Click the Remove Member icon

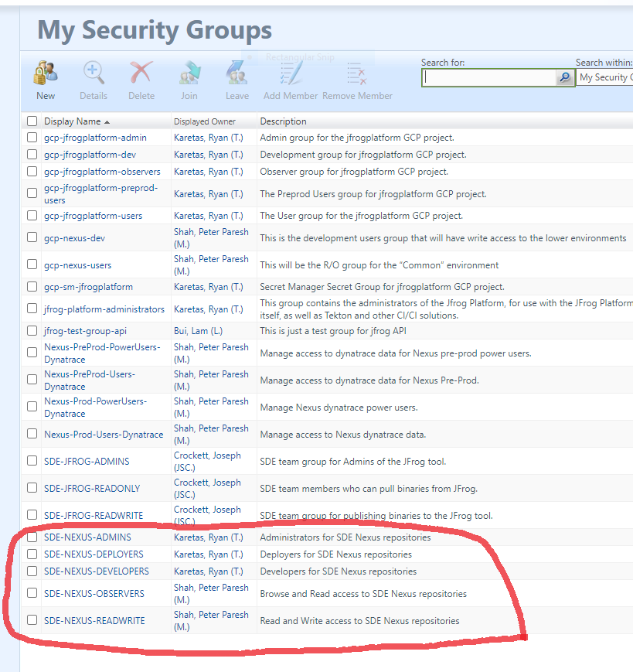(x=357, y=73)
